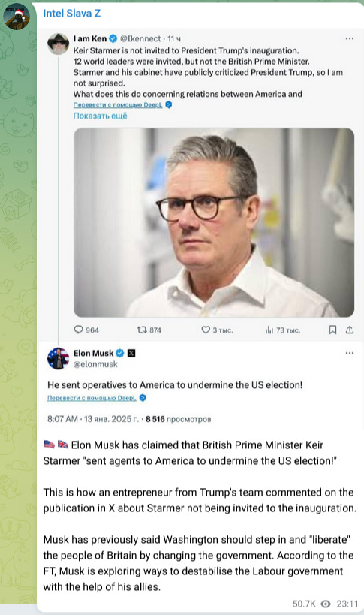Click the Intel Slava Z channel name
The image size is (364, 615).
coord(72,14)
